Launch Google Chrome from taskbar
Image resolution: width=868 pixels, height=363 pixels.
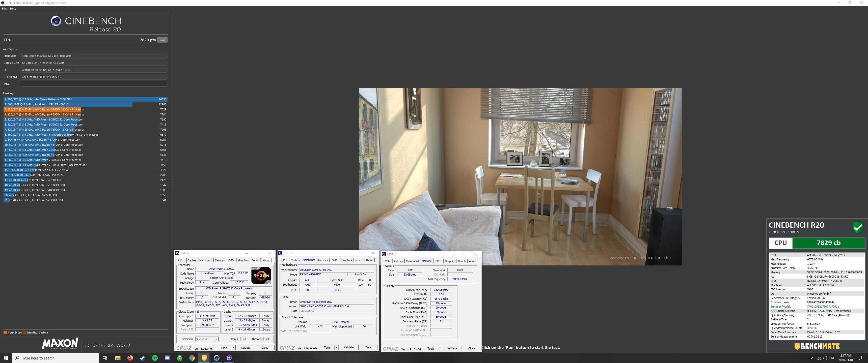[x=192, y=358]
